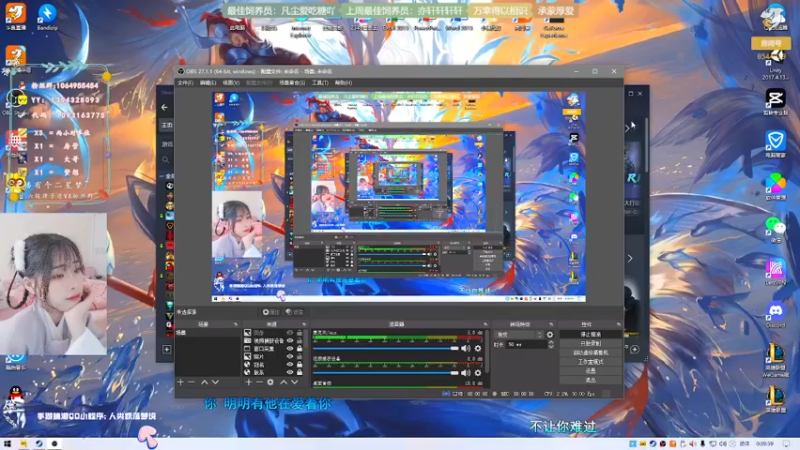Remove the selected source with the minus icon
Viewport: 800px width, 450px height.
[259, 382]
